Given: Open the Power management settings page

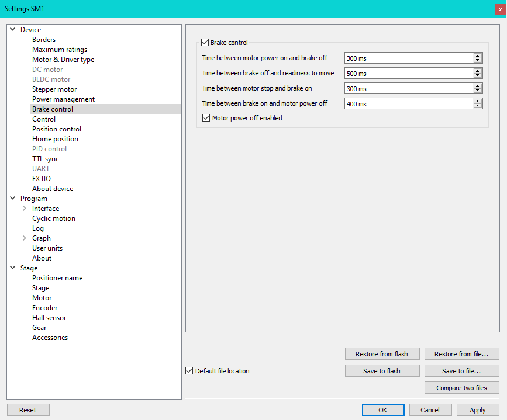Looking at the screenshot, I should [x=64, y=99].
